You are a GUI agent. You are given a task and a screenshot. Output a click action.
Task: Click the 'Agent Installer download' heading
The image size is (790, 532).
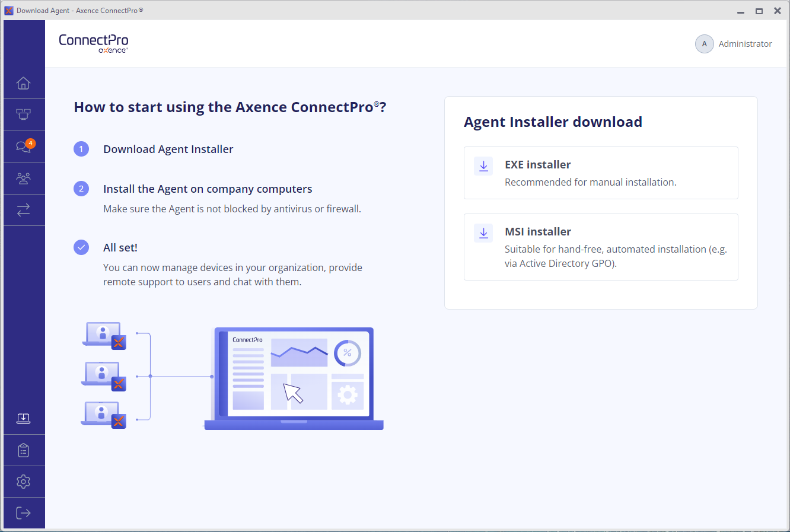[553, 122]
